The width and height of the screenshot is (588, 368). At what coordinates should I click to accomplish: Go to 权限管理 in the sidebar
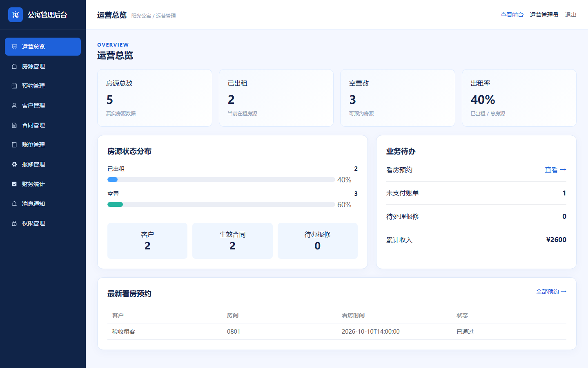pos(43,223)
